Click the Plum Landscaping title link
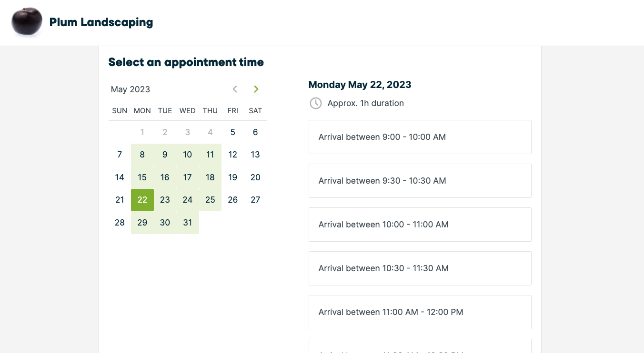Image resolution: width=644 pixels, height=353 pixels. (101, 22)
